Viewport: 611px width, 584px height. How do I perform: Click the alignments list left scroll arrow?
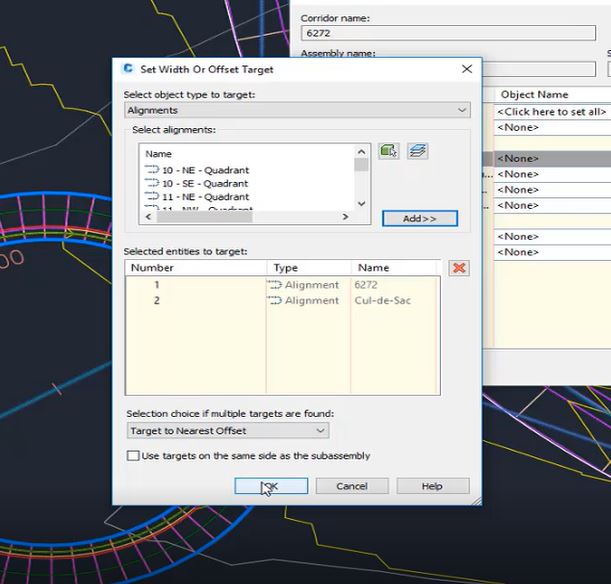click(x=148, y=217)
